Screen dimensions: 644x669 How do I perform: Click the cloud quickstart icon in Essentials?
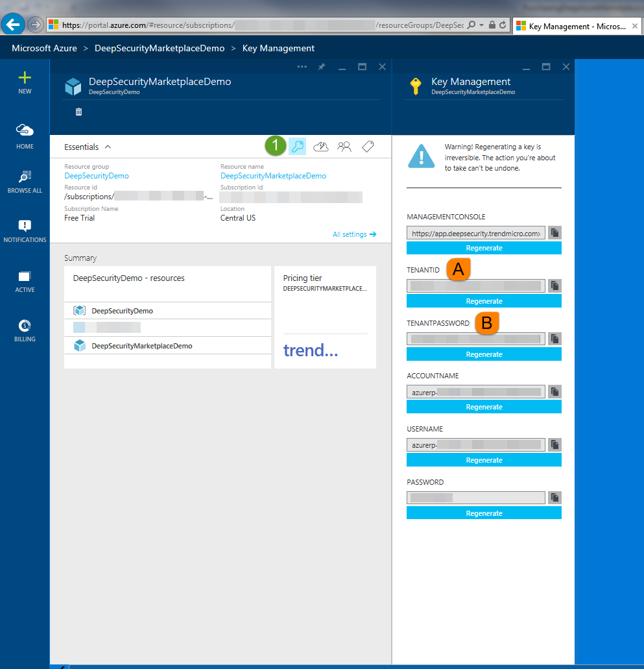321,147
